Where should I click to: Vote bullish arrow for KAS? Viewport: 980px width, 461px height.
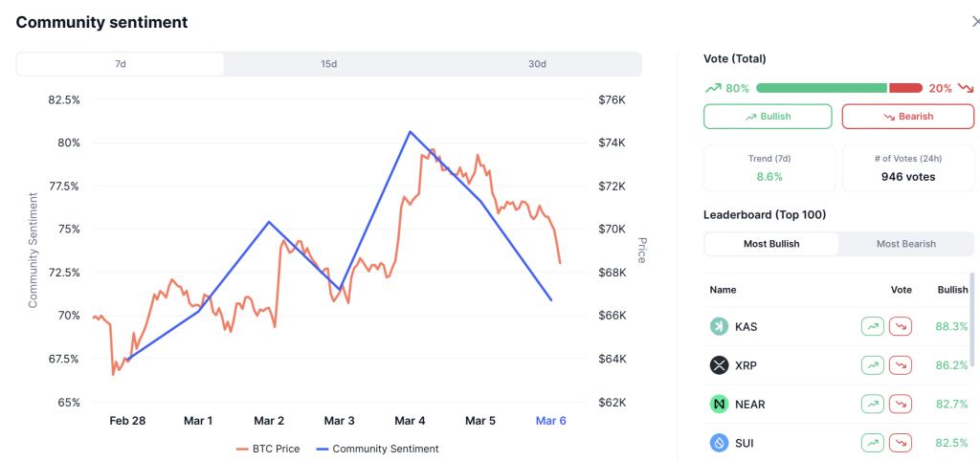(x=873, y=326)
